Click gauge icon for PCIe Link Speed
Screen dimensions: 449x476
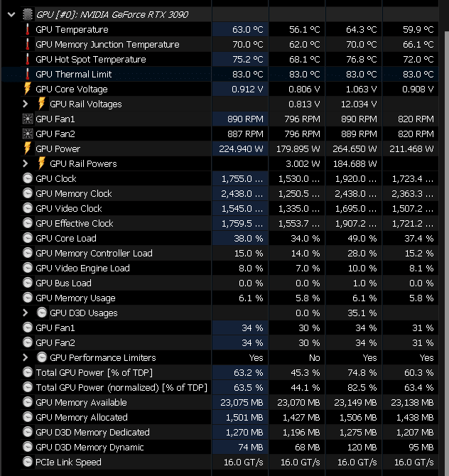tap(28, 462)
